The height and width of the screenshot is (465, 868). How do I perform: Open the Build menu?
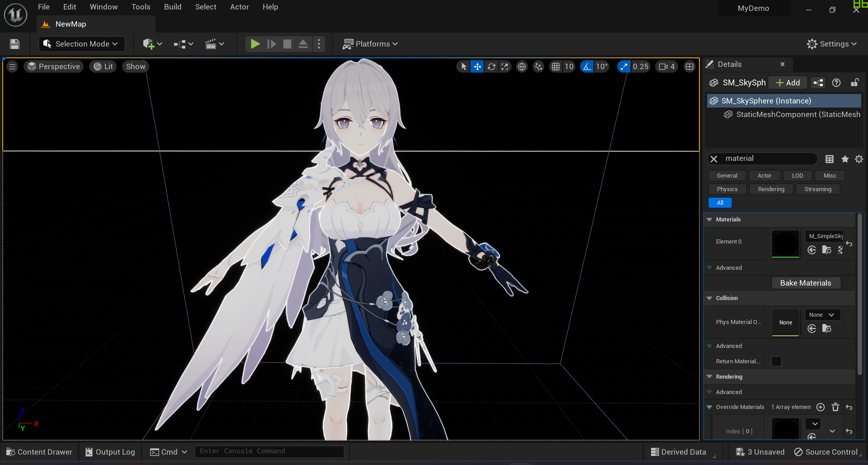tap(173, 7)
